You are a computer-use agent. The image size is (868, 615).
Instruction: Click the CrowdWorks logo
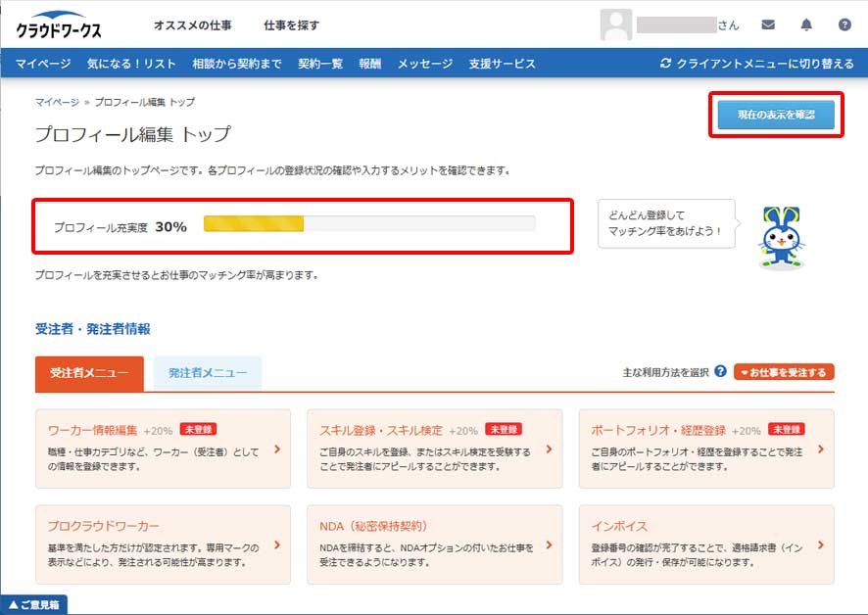pyautogui.click(x=59, y=26)
